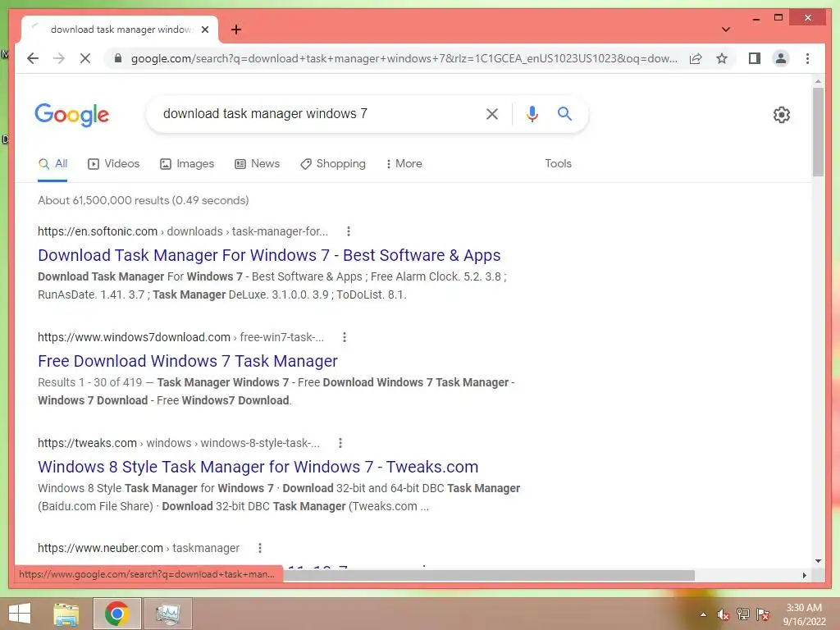Viewport: 840px width, 630px height.
Task: Click scroll down arrow on scrollbar
Action: [818, 561]
